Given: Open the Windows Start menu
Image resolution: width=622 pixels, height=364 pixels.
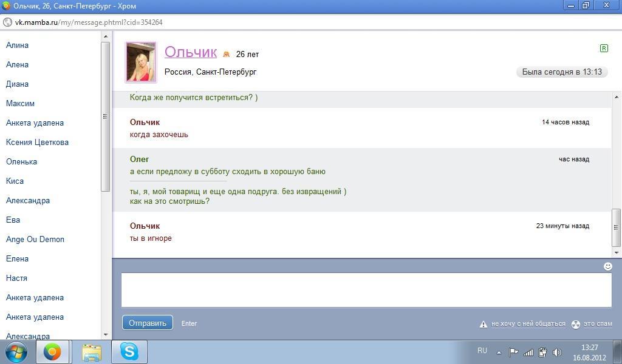Looking at the screenshot, I should (16, 352).
